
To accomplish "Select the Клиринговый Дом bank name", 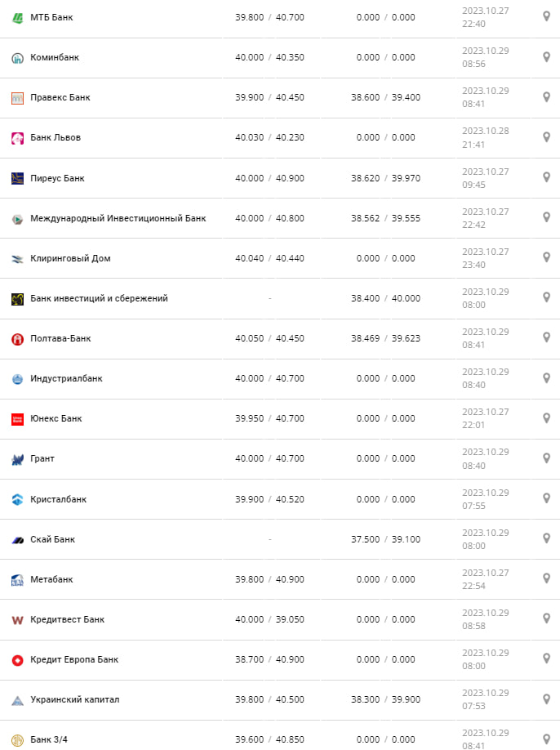I will tap(70, 258).
